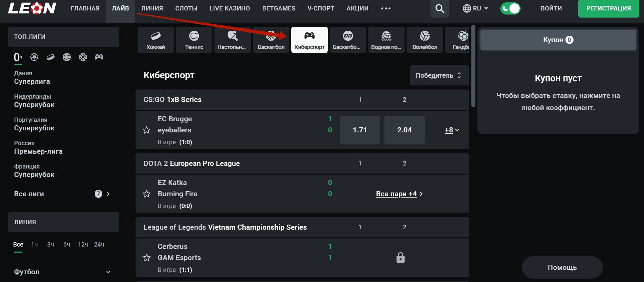Image resolution: width=644 pixels, height=282 pixels.
Task: Click the gamepad icon in Top Leagues
Action: pyautogui.click(x=99, y=57)
